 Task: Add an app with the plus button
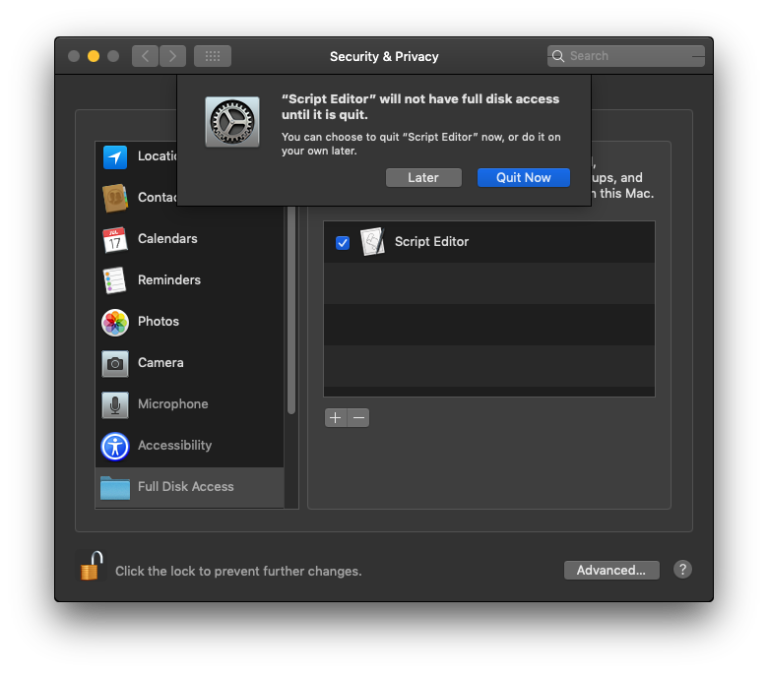click(335, 418)
